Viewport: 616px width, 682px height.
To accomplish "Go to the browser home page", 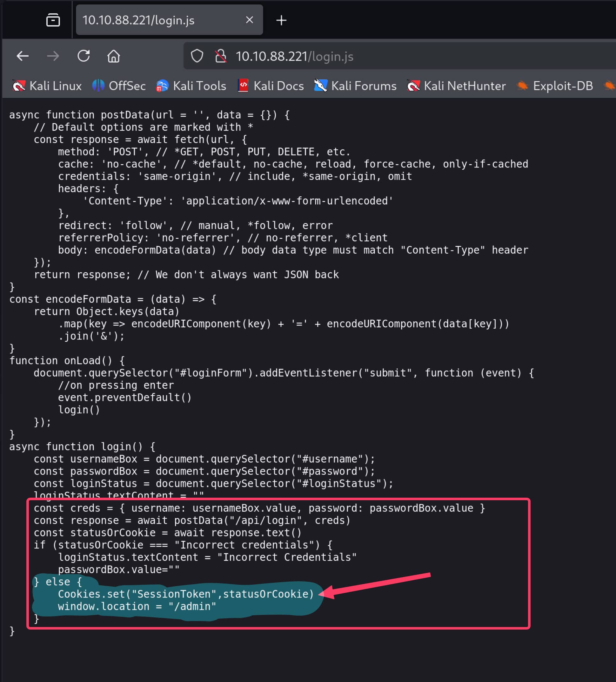I will click(x=114, y=56).
